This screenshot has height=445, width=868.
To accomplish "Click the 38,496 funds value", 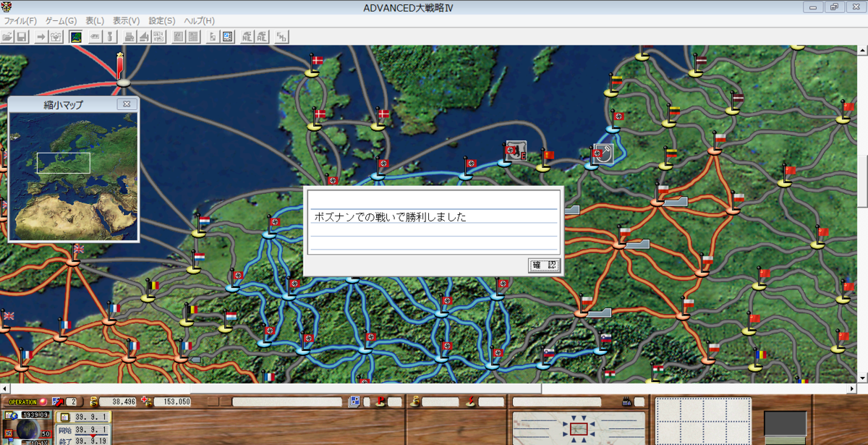I will point(117,402).
